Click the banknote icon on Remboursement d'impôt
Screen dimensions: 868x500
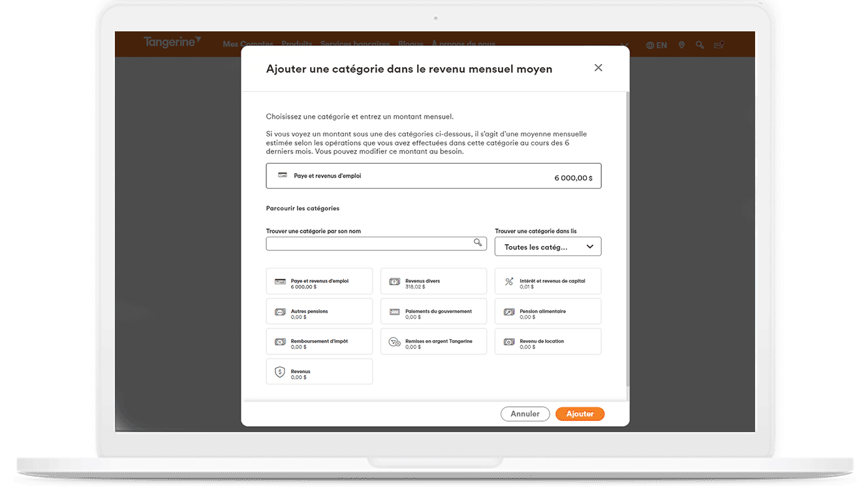tap(280, 342)
